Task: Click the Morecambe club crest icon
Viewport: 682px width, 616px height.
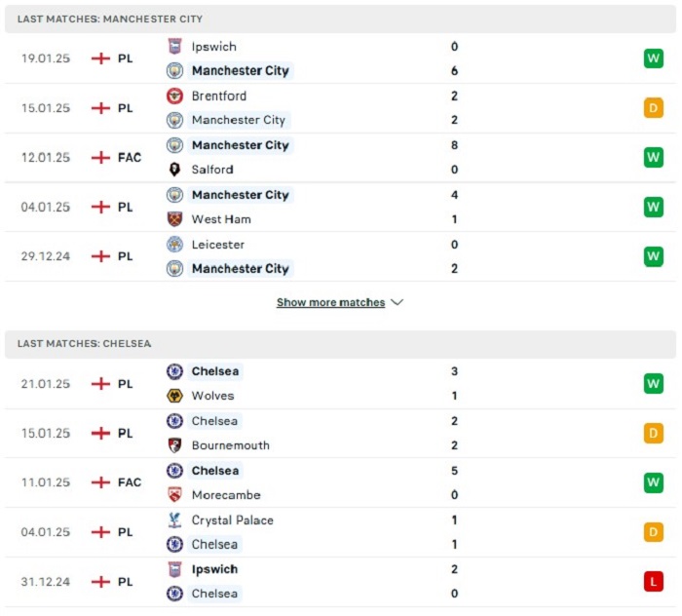Action: coord(174,494)
